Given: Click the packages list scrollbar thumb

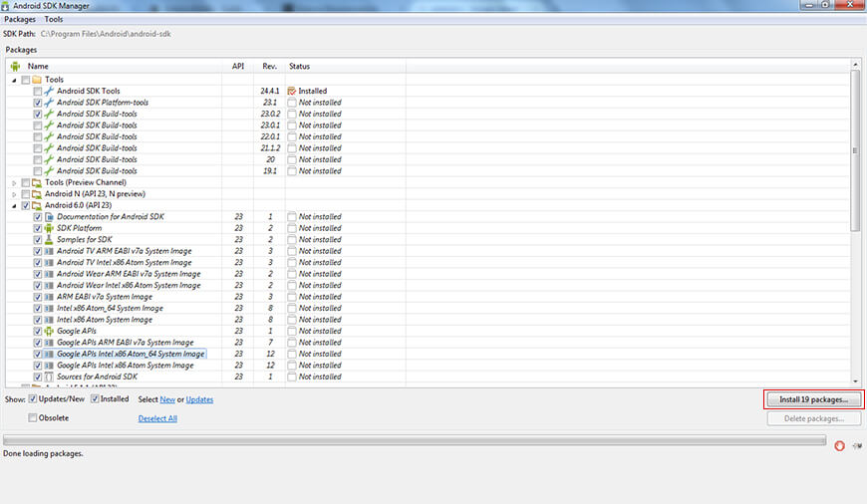Looking at the screenshot, I should (855, 150).
